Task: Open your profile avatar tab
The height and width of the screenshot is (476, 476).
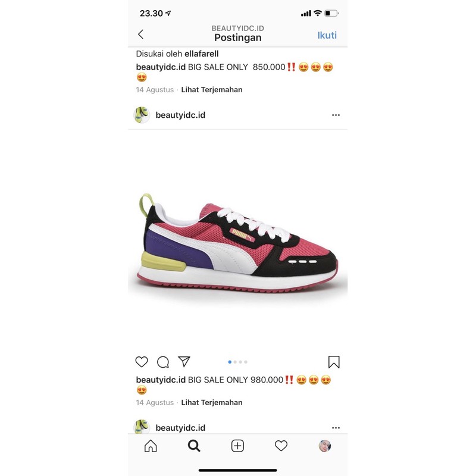Action: [324, 446]
